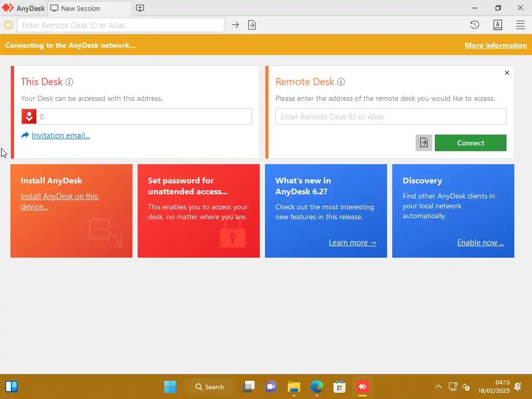Launch Microsoft Edge from taskbar

coord(316,387)
